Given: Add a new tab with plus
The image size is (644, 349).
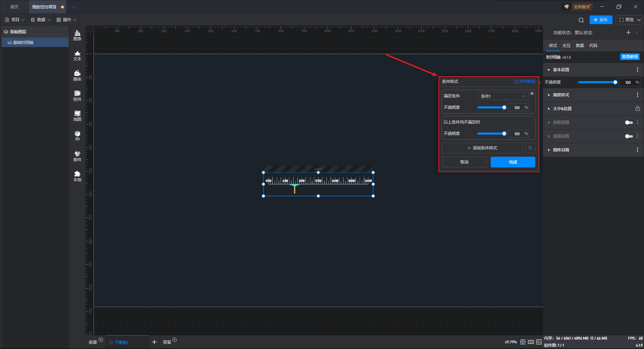Looking at the screenshot, I should [x=73, y=7].
